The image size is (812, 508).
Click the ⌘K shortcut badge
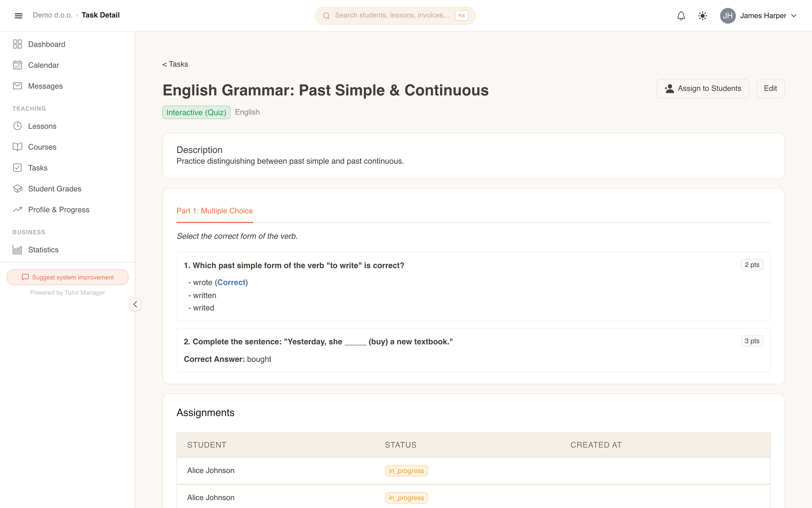tap(462, 15)
